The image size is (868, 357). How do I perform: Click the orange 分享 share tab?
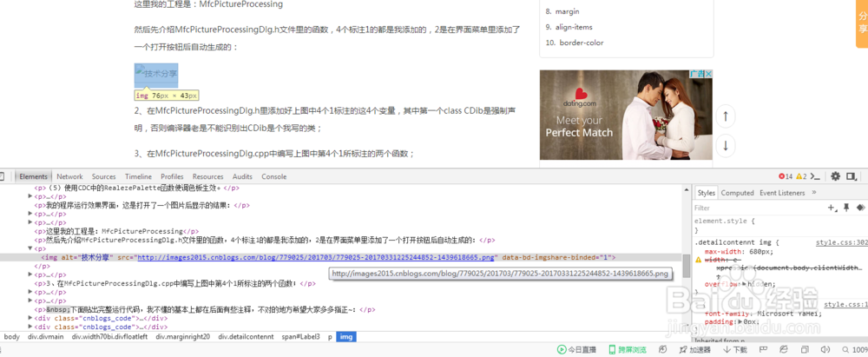(x=862, y=23)
